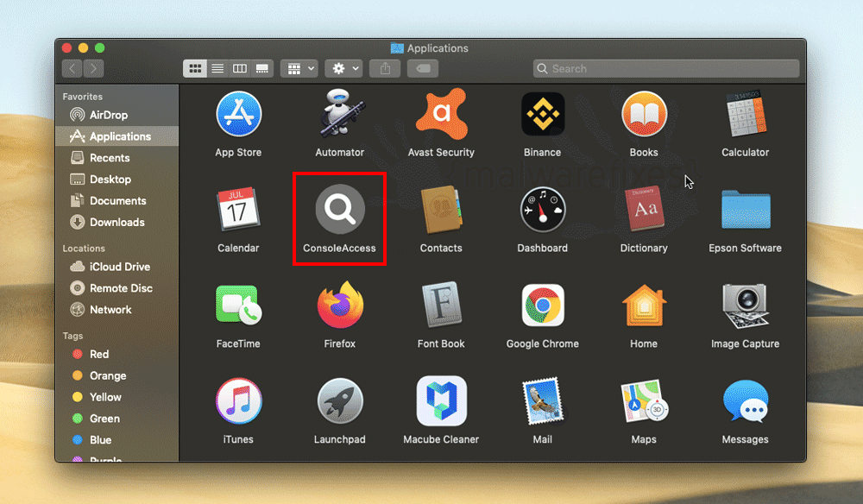863x504 pixels.
Task: Select the Calendar app icon
Action: (x=238, y=209)
